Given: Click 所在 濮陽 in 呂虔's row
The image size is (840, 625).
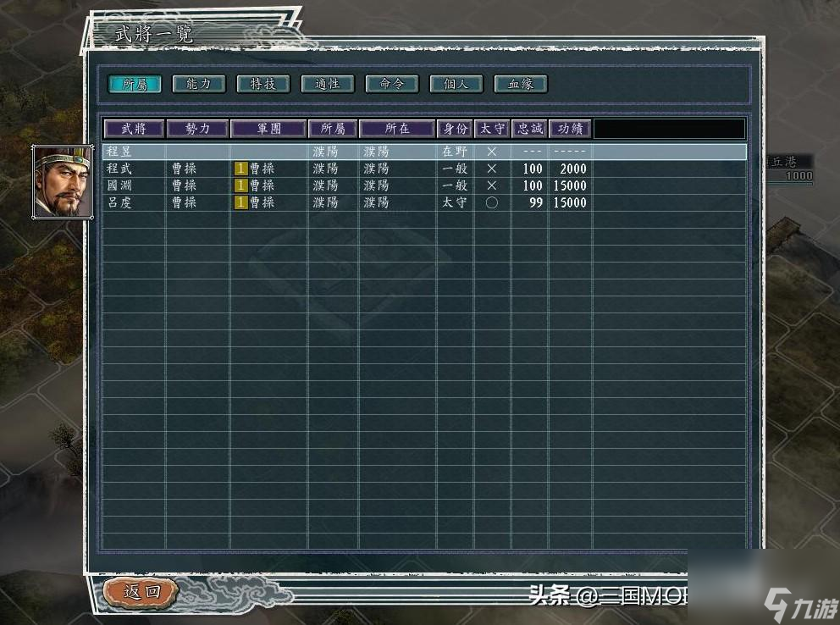Looking at the screenshot, I should pyautogui.click(x=377, y=202).
